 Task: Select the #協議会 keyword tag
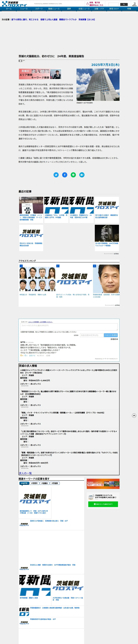tap(45, 483)
